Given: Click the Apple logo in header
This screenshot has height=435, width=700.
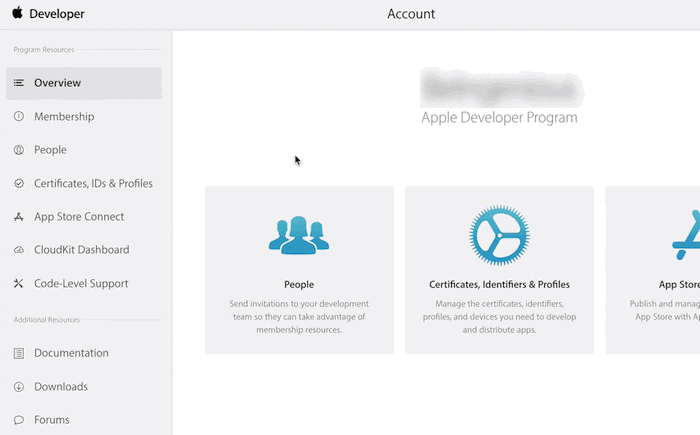Looking at the screenshot, I should (17, 13).
